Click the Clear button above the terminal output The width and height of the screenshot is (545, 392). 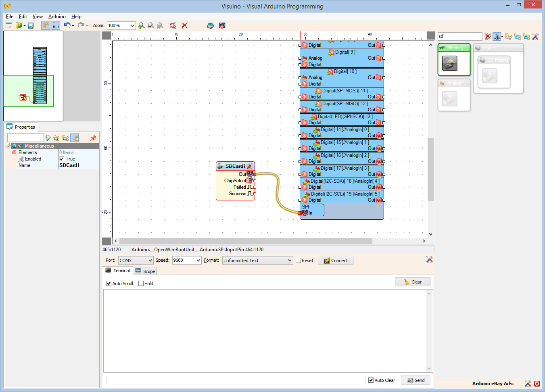pos(412,281)
